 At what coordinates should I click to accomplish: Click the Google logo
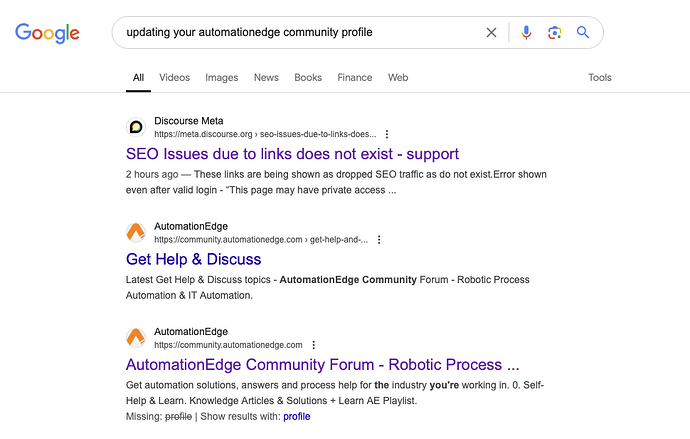(x=48, y=33)
